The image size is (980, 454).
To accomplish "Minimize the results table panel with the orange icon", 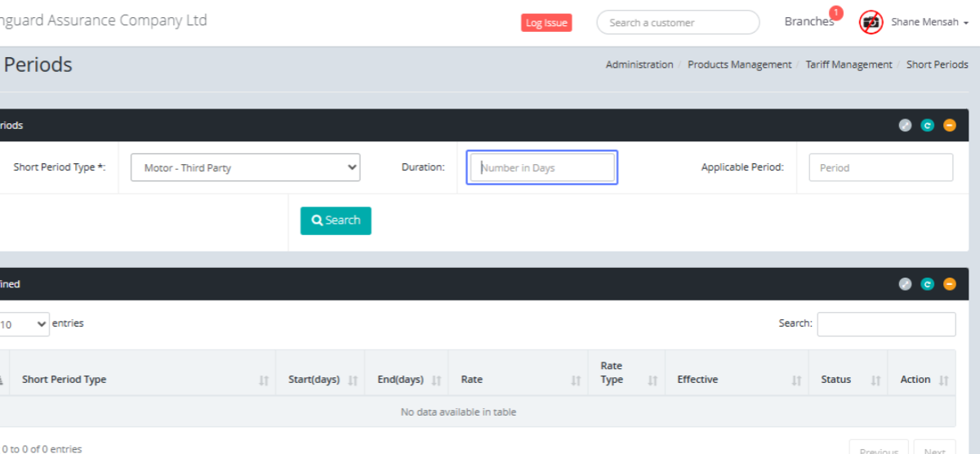I will point(949,284).
